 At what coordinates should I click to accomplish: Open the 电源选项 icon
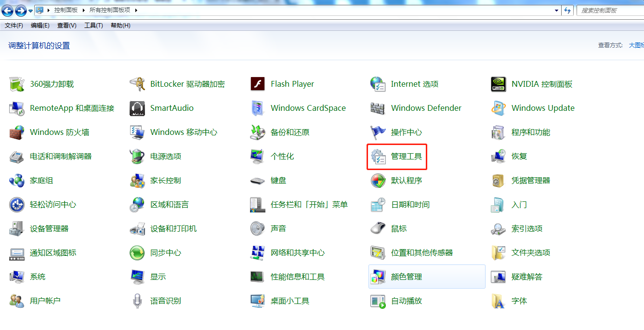pos(137,156)
